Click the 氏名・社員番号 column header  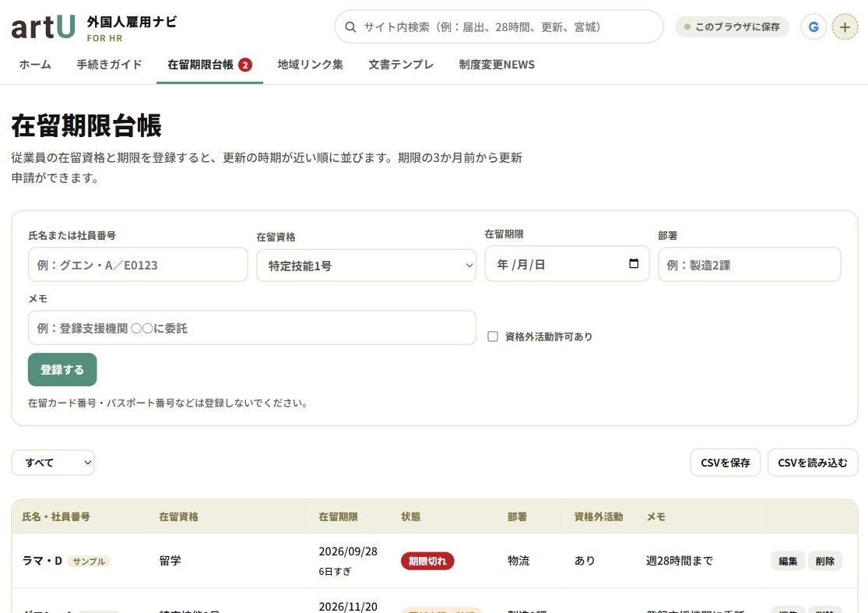click(56, 516)
